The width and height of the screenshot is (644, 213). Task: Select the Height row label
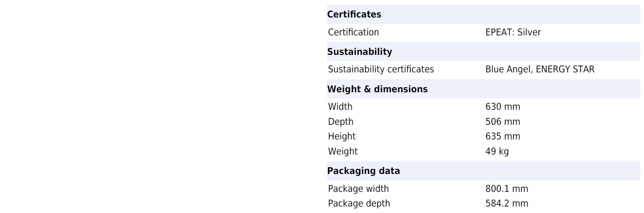click(x=342, y=137)
